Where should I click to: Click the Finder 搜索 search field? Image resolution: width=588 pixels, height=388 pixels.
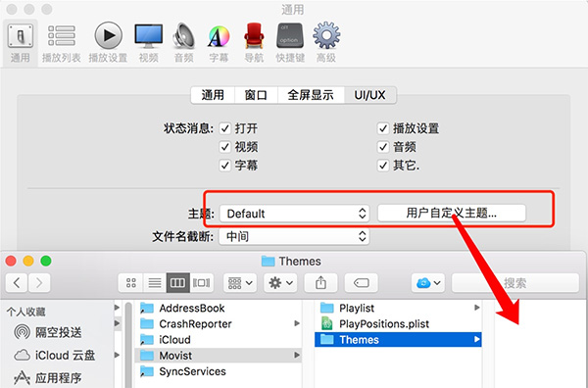coord(515,282)
